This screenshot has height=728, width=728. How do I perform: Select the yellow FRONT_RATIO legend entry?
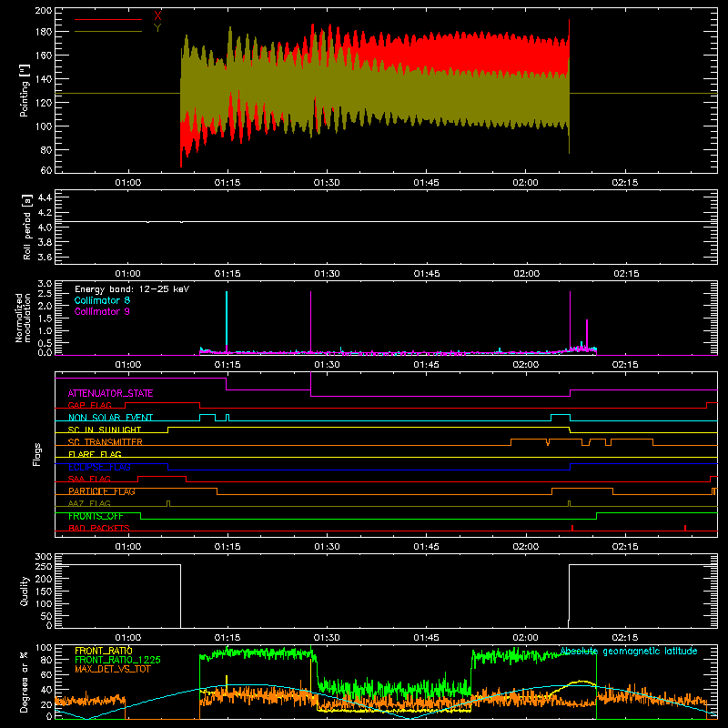(104, 651)
